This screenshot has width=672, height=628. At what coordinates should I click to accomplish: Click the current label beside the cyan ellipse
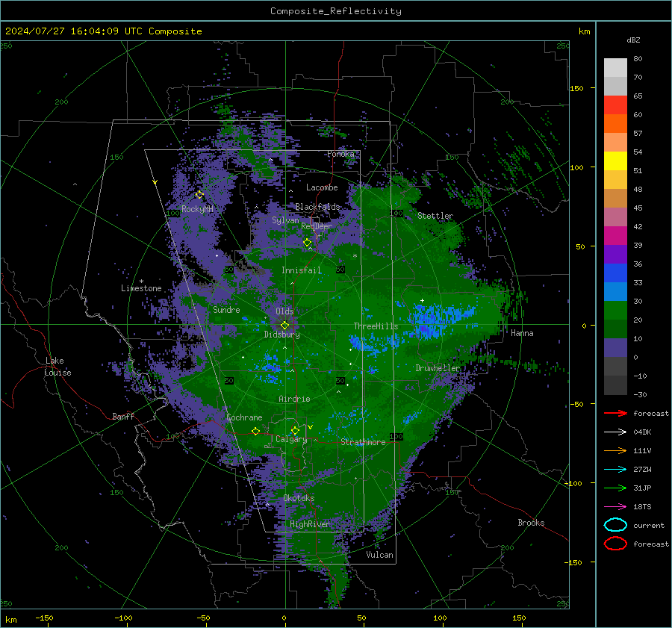click(x=649, y=525)
